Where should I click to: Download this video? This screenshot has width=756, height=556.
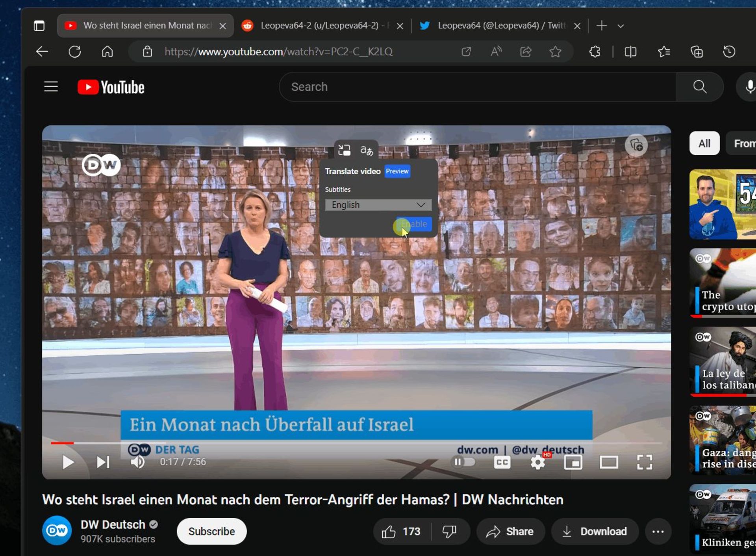tap(595, 532)
